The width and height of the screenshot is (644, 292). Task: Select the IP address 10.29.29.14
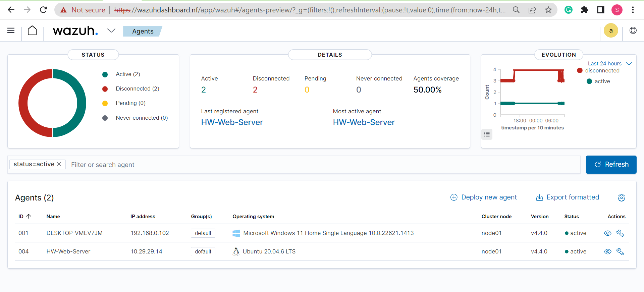147,251
